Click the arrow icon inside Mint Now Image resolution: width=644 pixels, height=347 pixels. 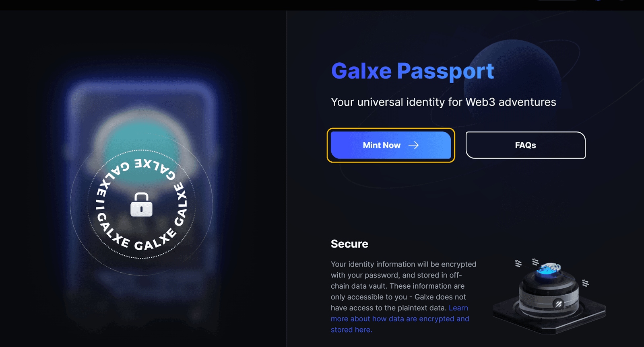point(414,145)
